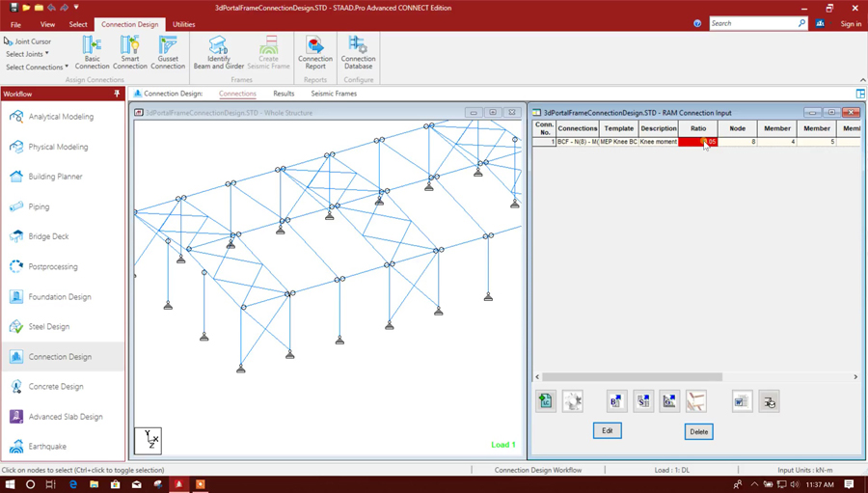Choose the Smart Connection tool
The height and width of the screenshot is (493, 868).
(130, 53)
